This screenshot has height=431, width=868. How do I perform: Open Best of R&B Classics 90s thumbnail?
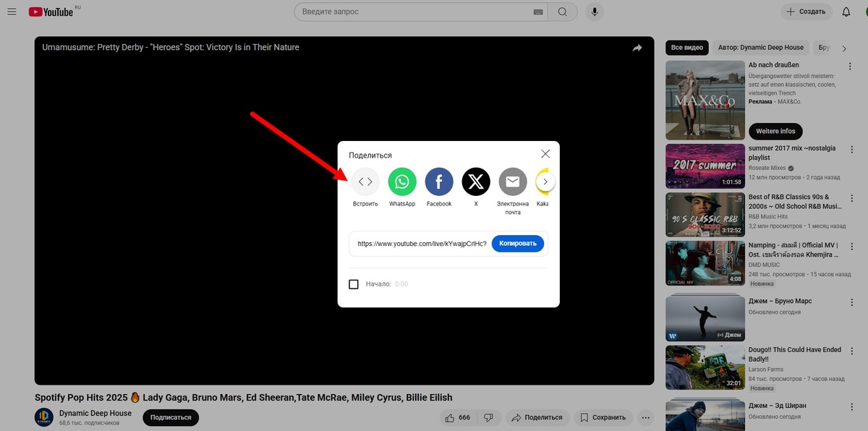click(705, 215)
